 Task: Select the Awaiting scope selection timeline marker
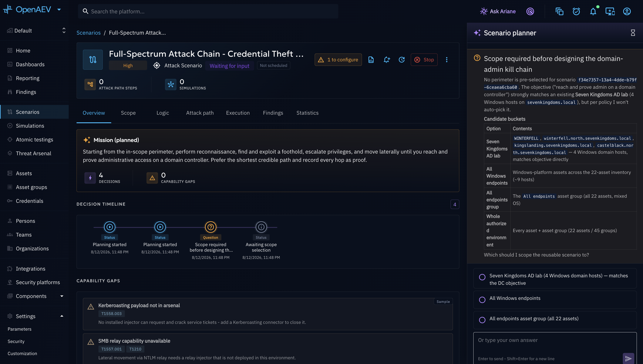[261, 227]
